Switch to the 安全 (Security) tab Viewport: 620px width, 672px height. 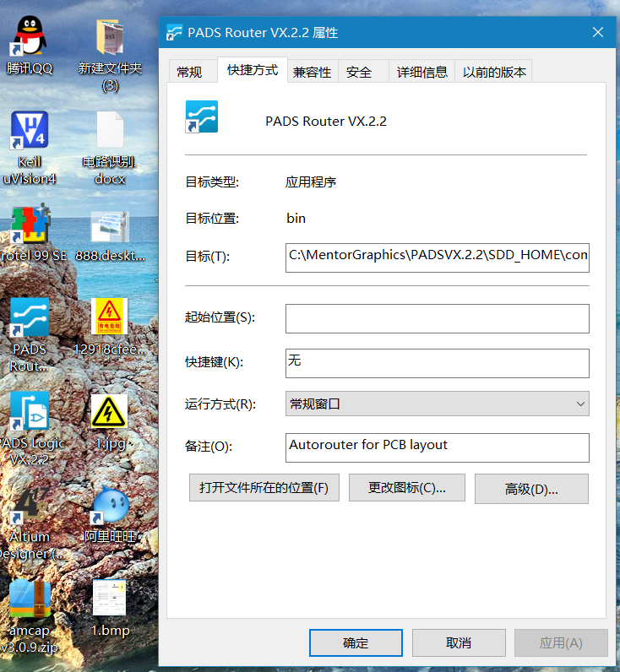tap(359, 73)
